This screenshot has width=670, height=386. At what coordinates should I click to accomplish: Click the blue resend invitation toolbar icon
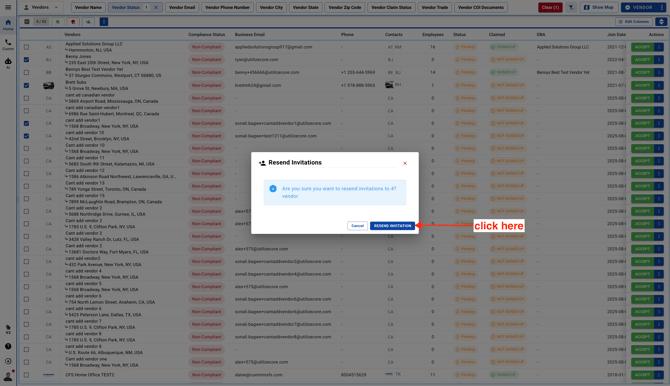coord(88,22)
